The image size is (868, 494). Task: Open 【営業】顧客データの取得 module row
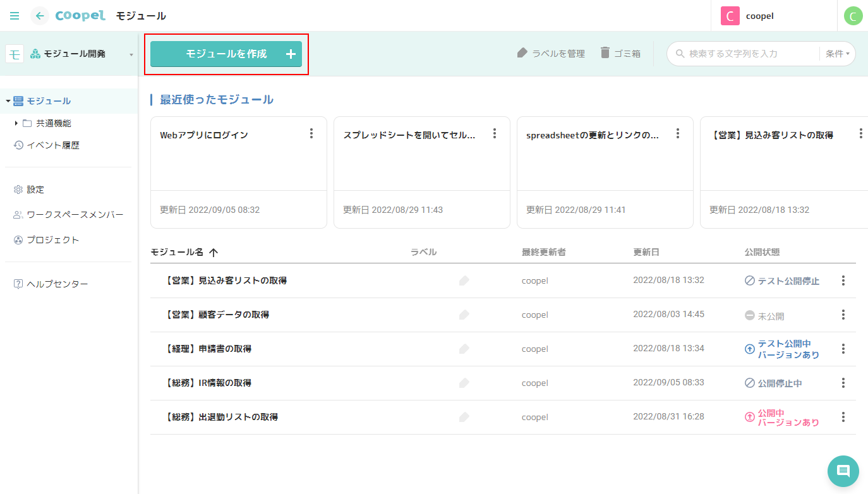[503, 315]
